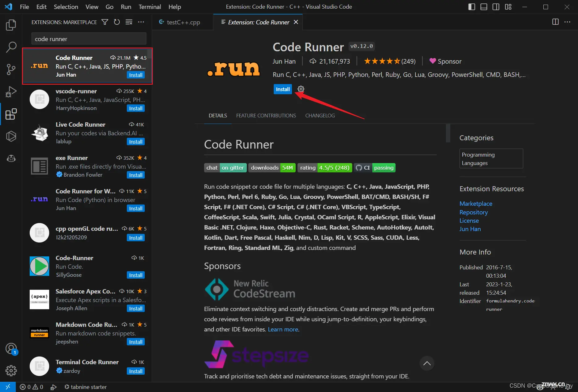Open the View menu
The image size is (578, 392).
[x=92, y=7]
